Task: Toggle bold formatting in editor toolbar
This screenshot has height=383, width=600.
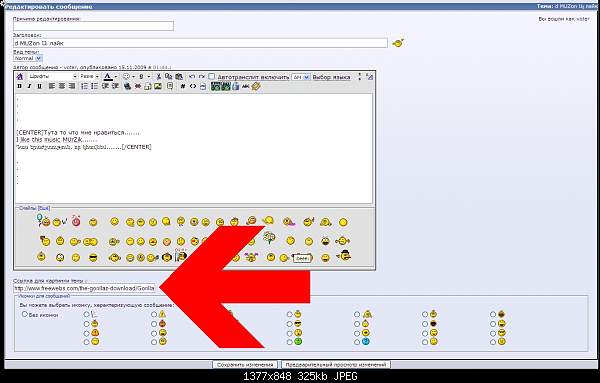Action: point(20,86)
